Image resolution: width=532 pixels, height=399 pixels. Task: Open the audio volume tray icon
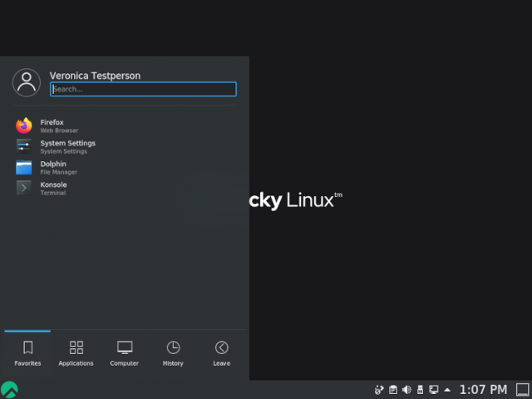pyautogui.click(x=406, y=389)
